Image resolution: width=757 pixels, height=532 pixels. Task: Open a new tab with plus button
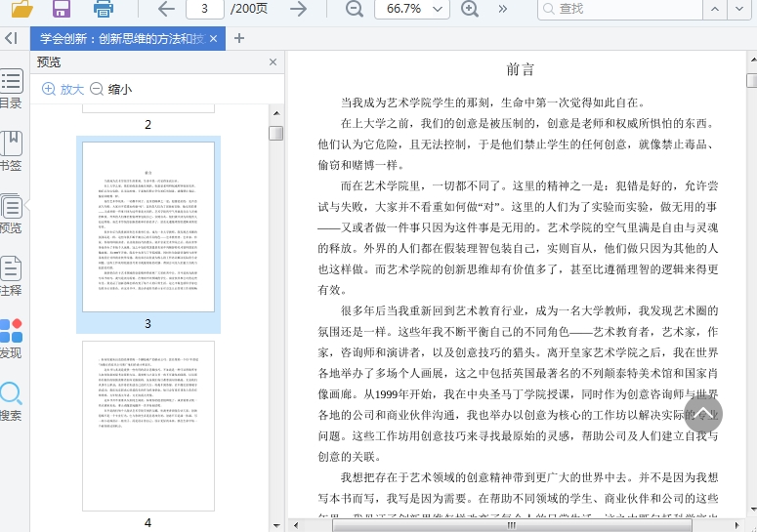(x=239, y=38)
